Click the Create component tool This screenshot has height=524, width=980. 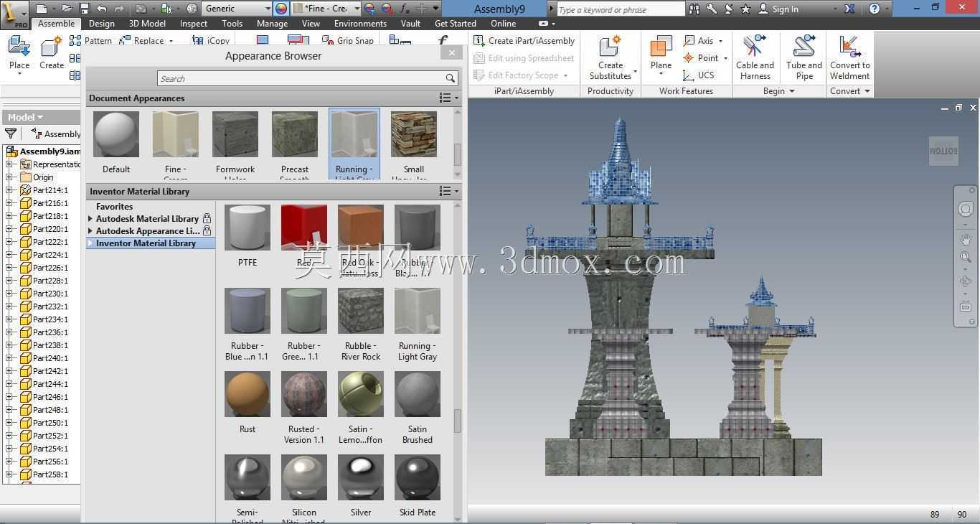click(52, 54)
